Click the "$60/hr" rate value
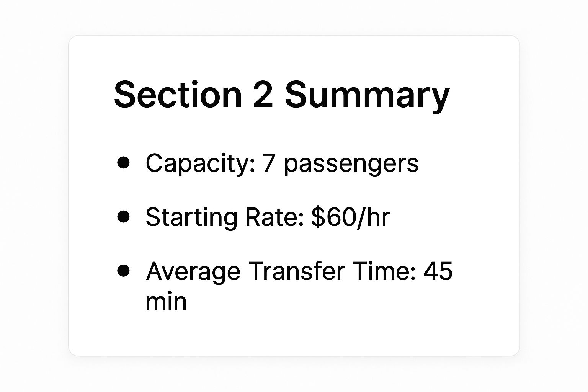588x392 pixels. pyautogui.click(x=350, y=217)
